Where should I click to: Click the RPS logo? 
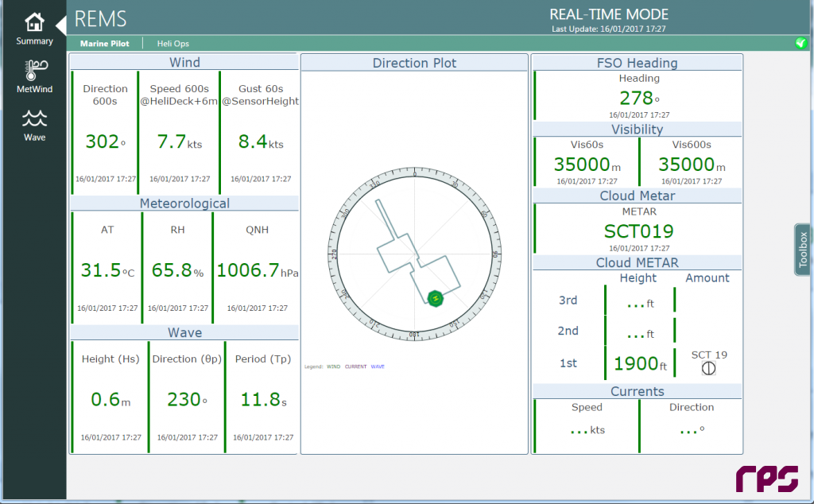766,478
